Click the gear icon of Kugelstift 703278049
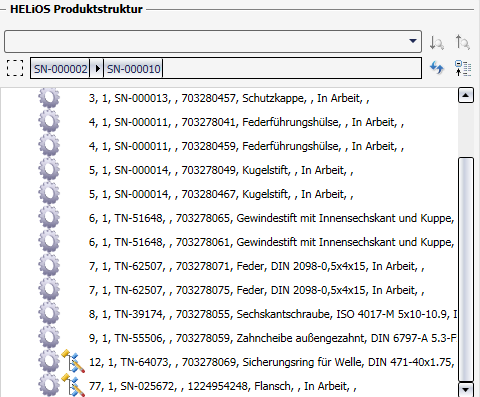480x397 pixels. point(49,170)
